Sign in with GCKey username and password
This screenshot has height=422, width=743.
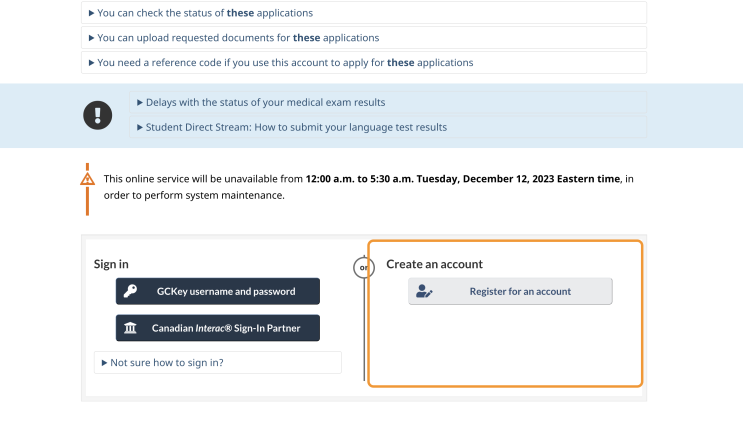coord(217,291)
